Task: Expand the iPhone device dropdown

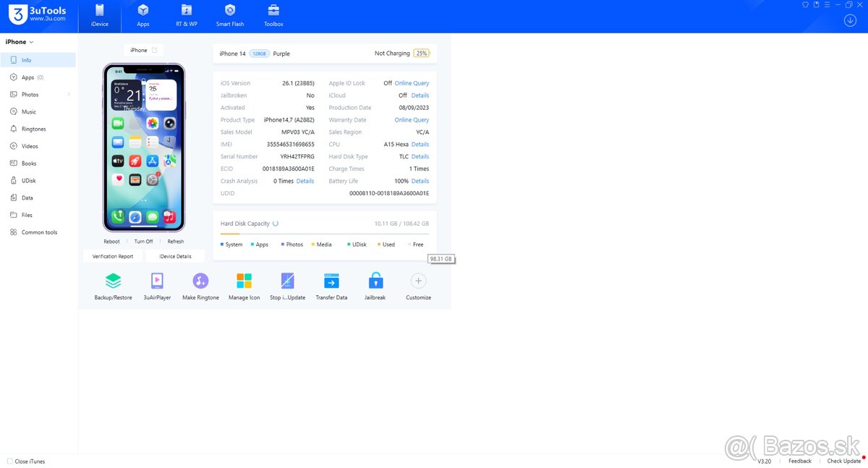Action: coord(31,42)
